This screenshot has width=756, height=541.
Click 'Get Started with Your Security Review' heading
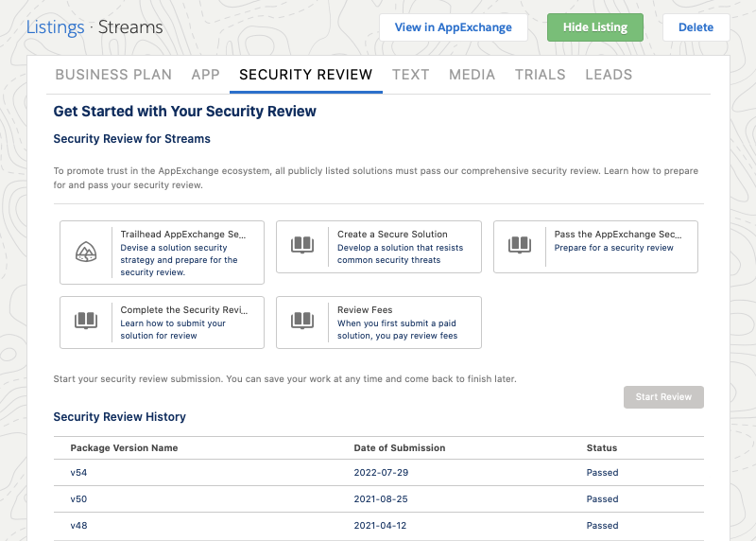click(184, 111)
